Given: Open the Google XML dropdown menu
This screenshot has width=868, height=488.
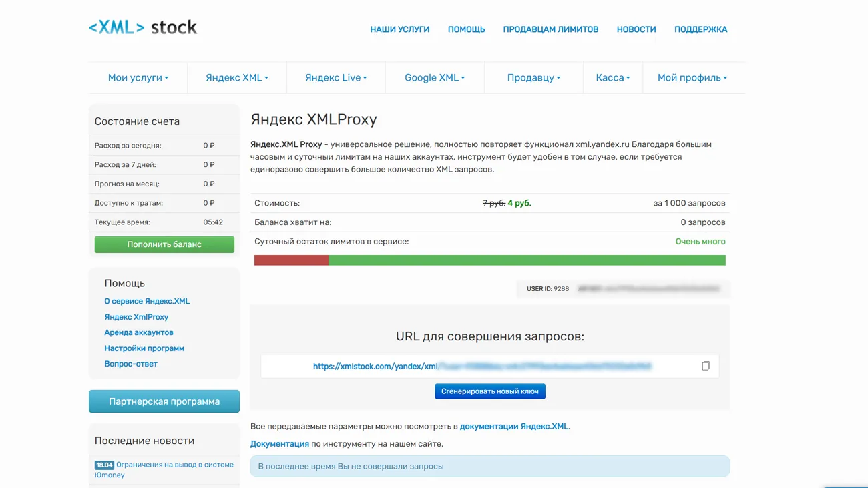Looking at the screenshot, I should [x=435, y=78].
